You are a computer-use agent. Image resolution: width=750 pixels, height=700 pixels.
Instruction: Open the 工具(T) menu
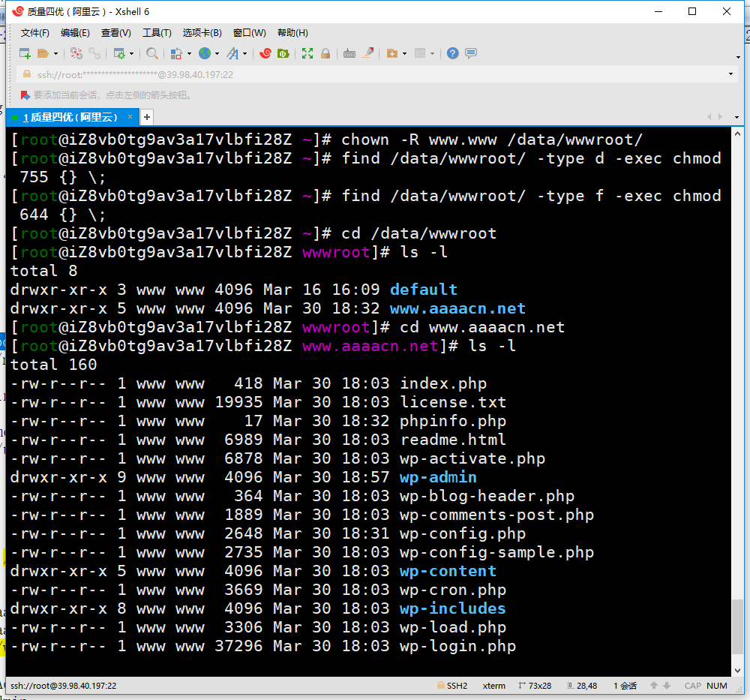[157, 33]
